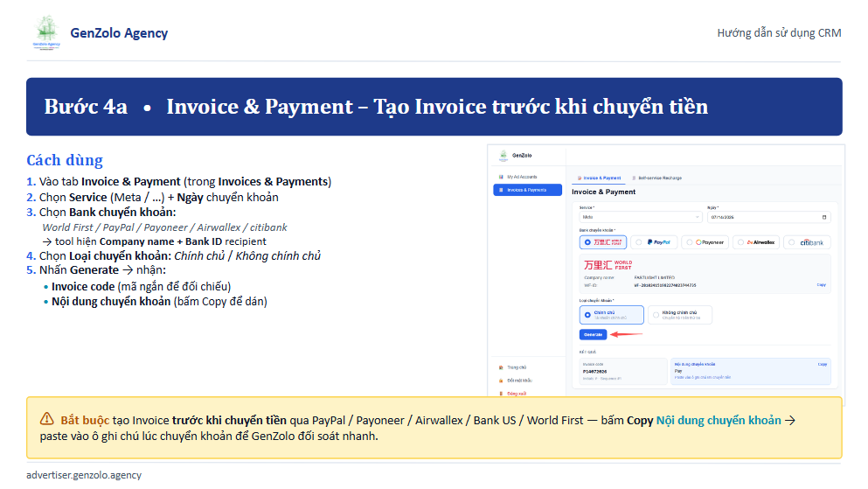Open Trang chủ in the sidebar

pos(517,367)
